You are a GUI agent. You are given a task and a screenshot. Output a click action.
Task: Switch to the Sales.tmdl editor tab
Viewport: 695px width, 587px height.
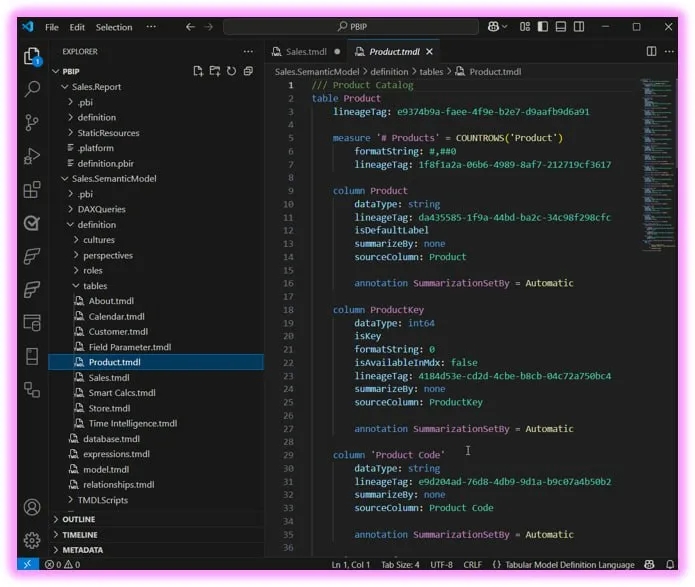click(x=306, y=52)
